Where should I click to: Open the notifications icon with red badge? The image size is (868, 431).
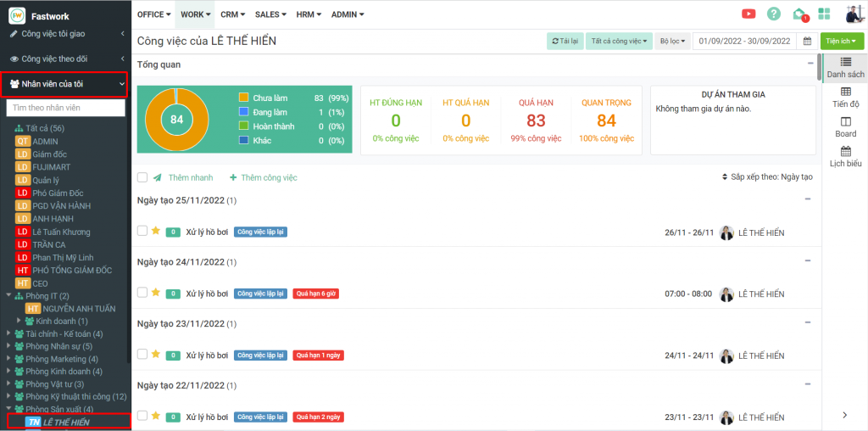coord(798,14)
